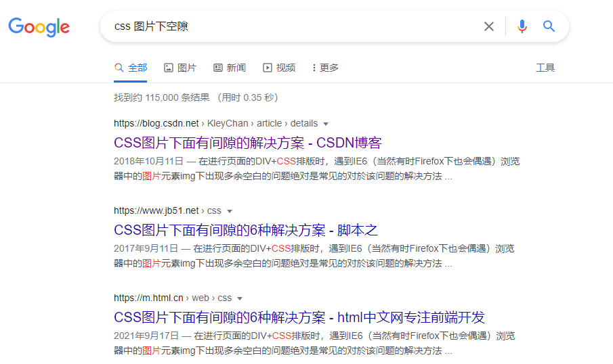Clear the search box with X icon
Screen dimensions: 613x364
coord(488,26)
